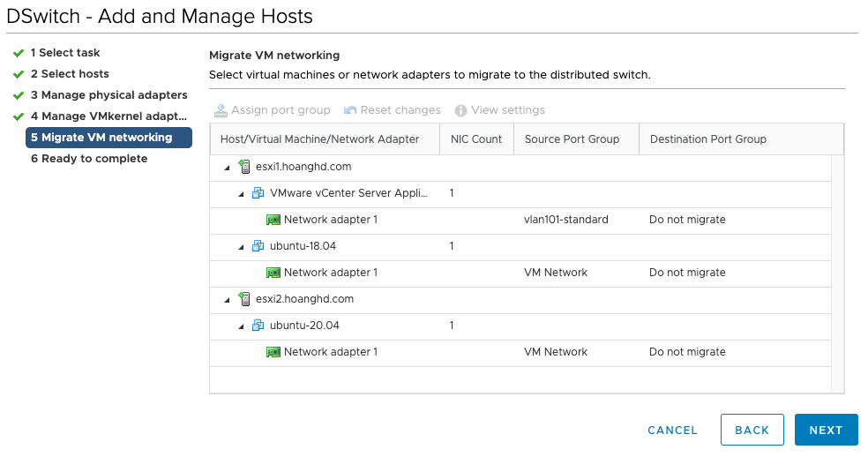868x457 pixels.
Task: Click the BACK button
Action: point(752,430)
